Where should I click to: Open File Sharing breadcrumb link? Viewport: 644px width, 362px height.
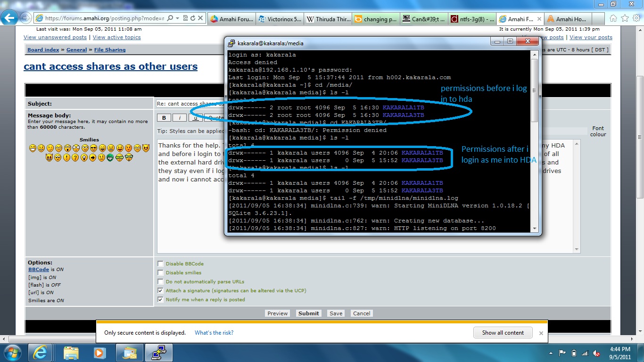point(110,49)
